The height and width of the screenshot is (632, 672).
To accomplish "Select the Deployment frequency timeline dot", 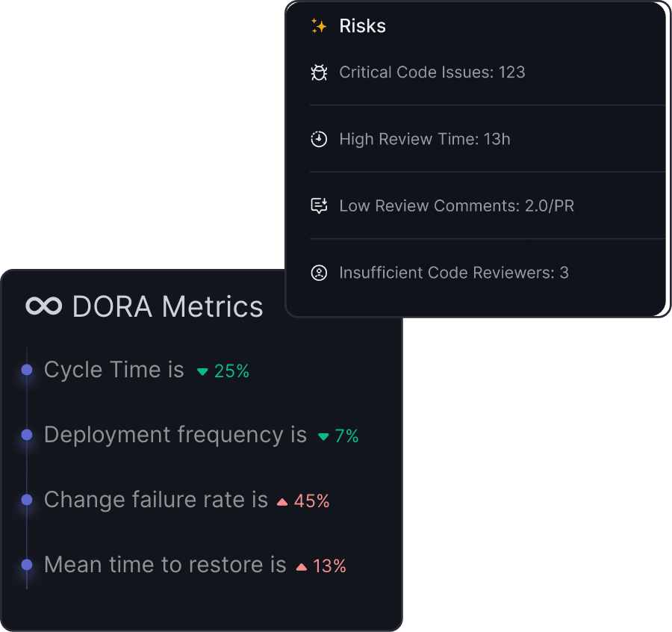I will coord(27,435).
